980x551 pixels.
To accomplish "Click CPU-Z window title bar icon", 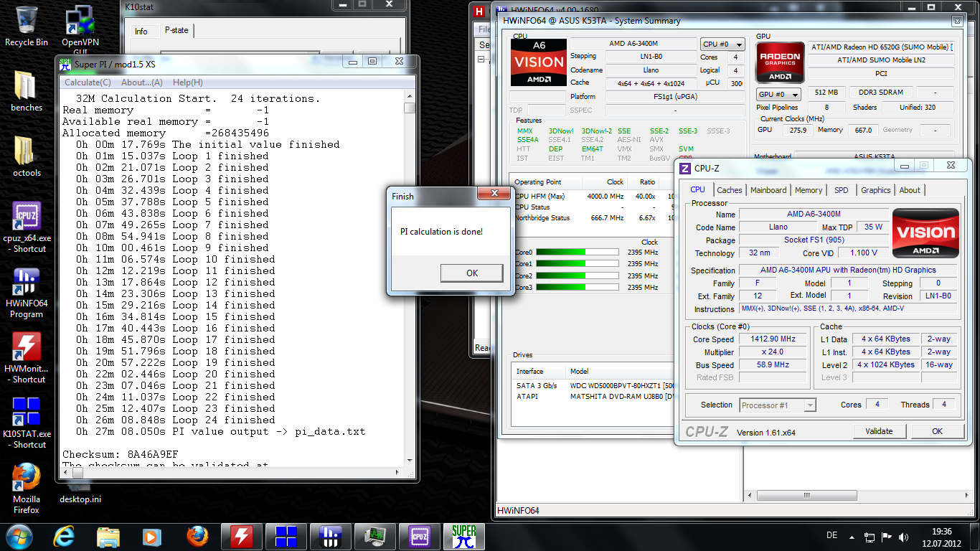I will click(x=685, y=169).
